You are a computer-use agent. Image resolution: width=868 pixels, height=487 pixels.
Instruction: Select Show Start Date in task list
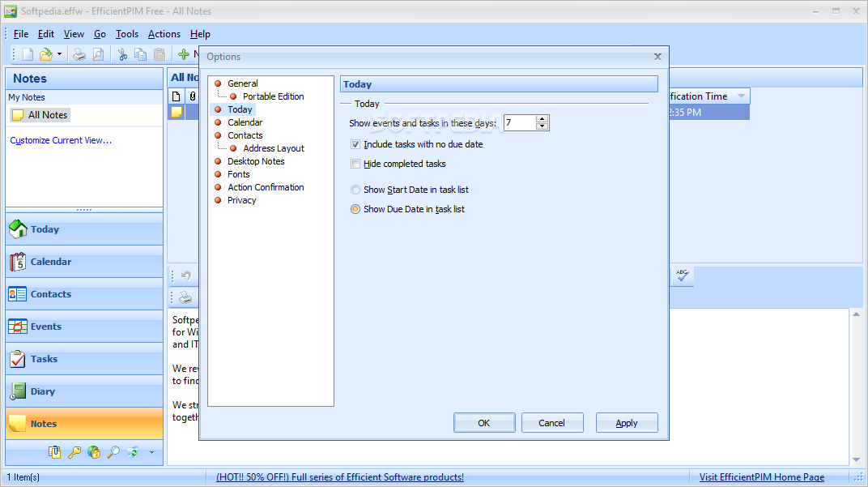(x=355, y=190)
